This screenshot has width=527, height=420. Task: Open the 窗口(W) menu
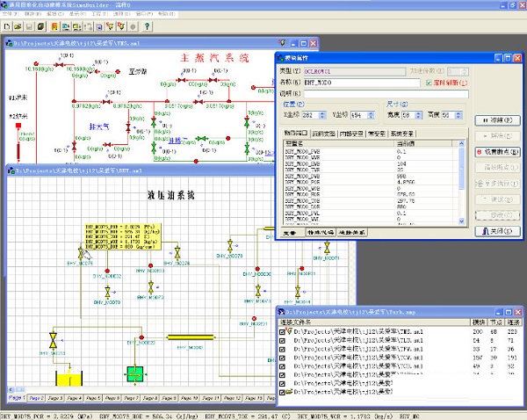144,14
